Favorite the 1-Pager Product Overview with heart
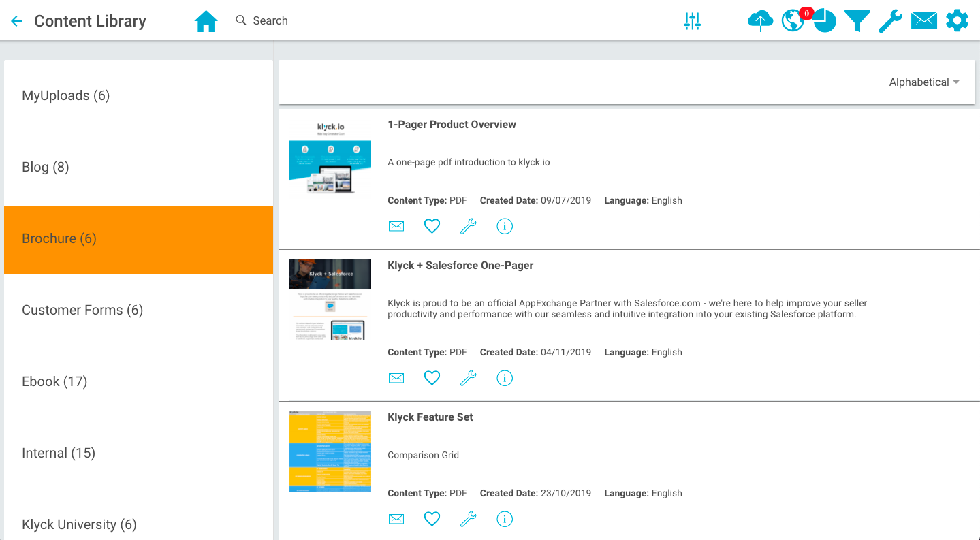Image resolution: width=980 pixels, height=540 pixels. [x=432, y=226]
